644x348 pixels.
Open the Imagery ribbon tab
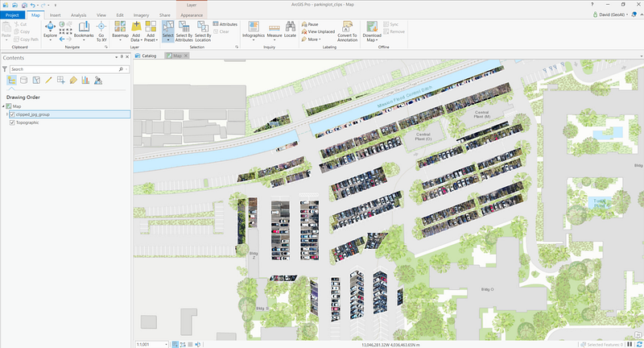pyautogui.click(x=141, y=14)
